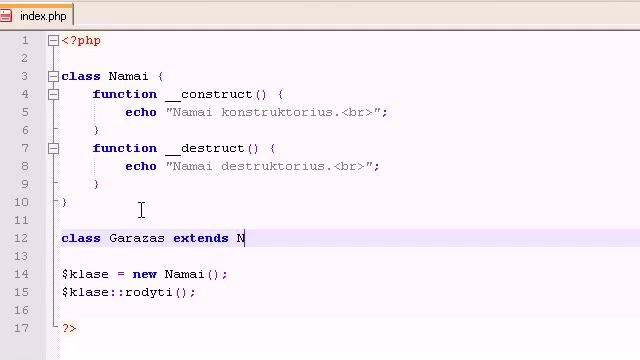The height and width of the screenshot is (360, 640).
Task: Collapse the __construct function fold marker
Action: [53, 94]
